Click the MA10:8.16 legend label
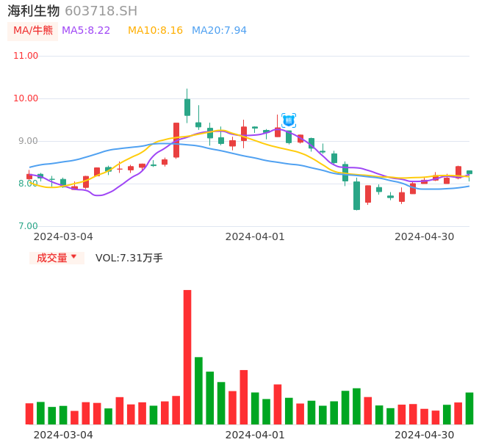Screen dimensions: 504x445 click(155, 31)
